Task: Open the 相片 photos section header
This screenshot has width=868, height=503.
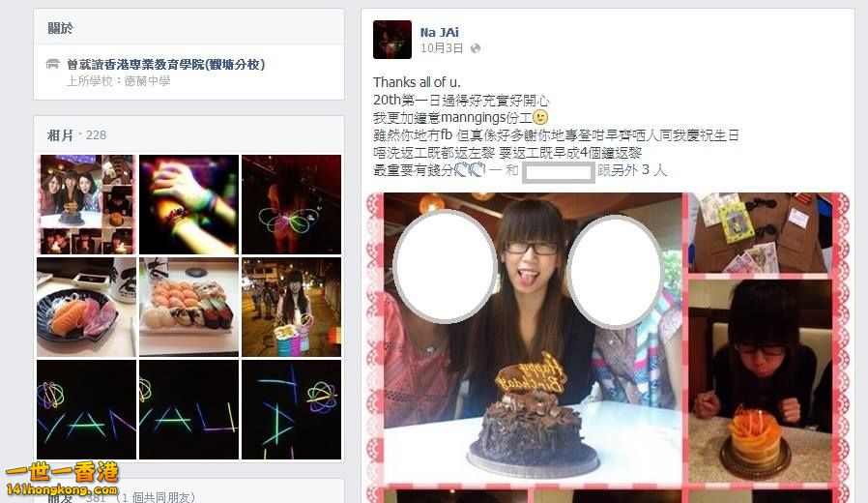Action: point(60,134)
